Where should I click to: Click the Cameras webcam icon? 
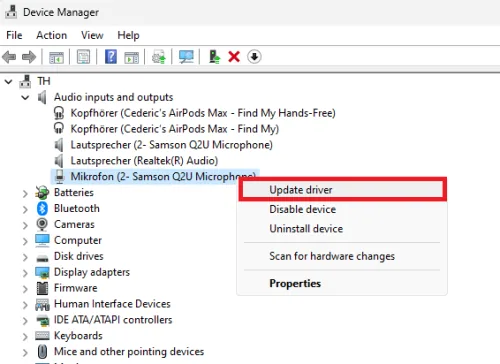point(42,225)
